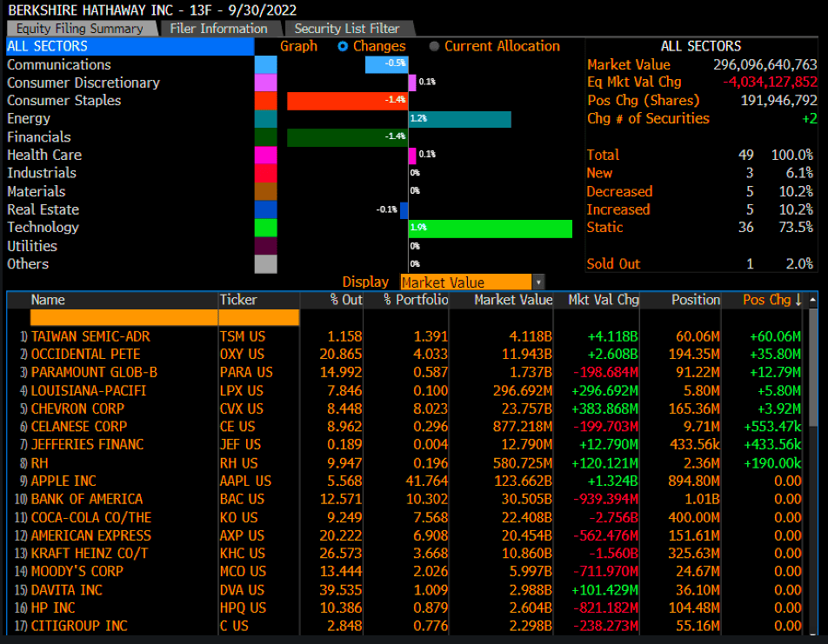Click the Energy teal color swatch

point(265,119)
